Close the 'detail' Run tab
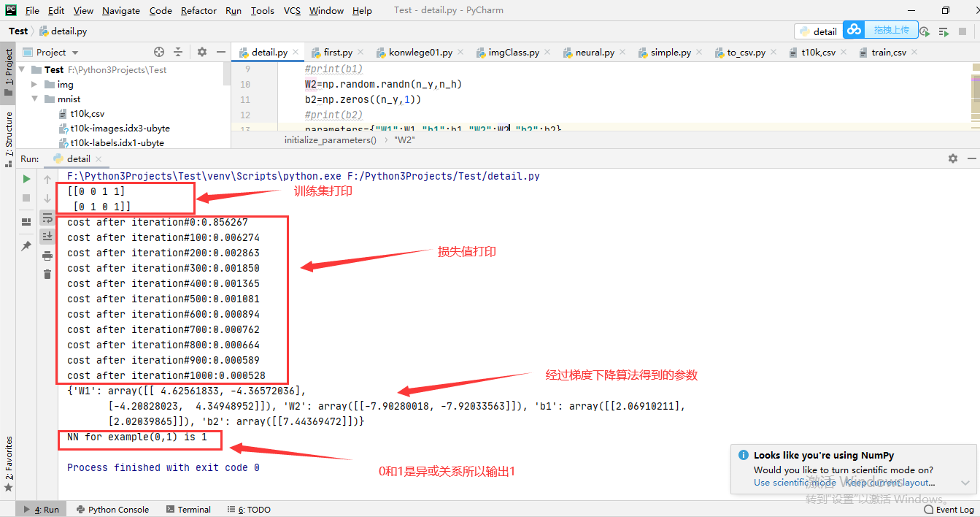 [99, 158]
